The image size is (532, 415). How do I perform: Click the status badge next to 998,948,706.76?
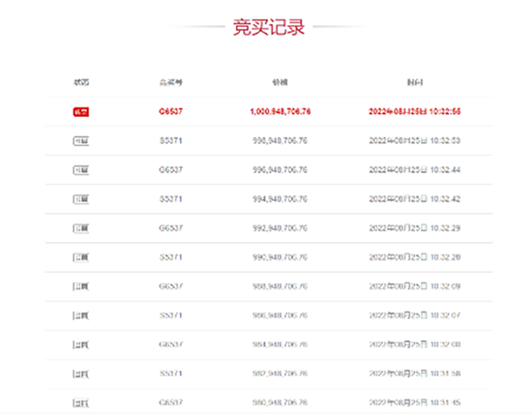81,141
